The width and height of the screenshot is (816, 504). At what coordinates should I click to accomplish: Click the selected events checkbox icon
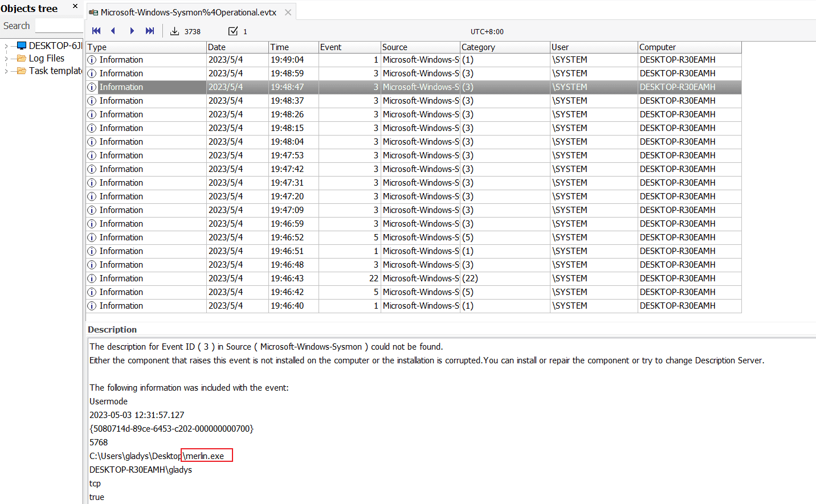tap(233, 31)
